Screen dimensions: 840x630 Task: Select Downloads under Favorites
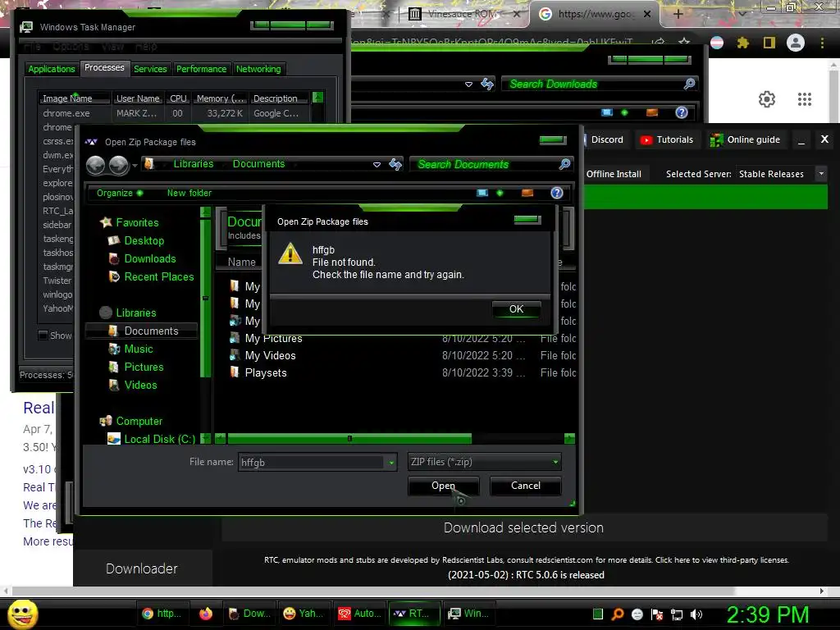[x=150, y=258]
